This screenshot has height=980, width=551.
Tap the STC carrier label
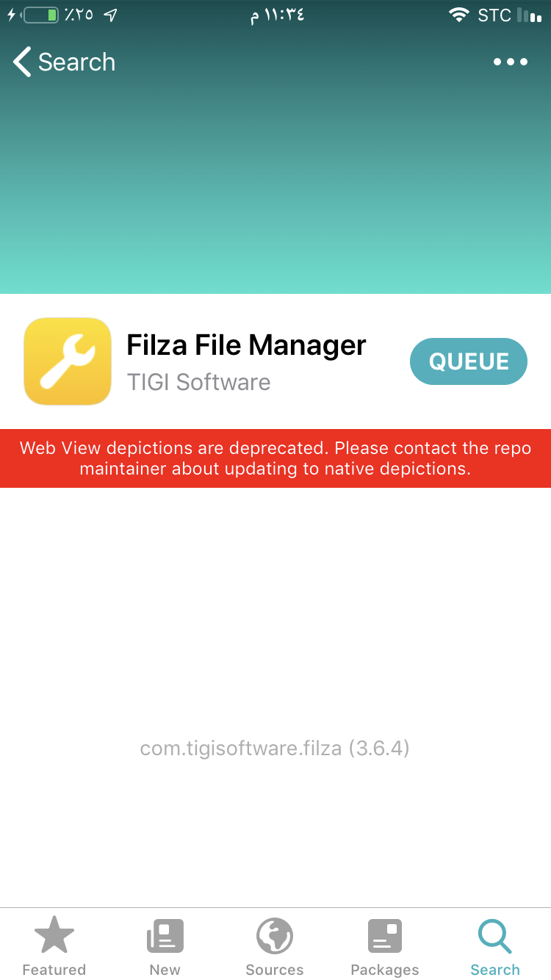point(494,15)
